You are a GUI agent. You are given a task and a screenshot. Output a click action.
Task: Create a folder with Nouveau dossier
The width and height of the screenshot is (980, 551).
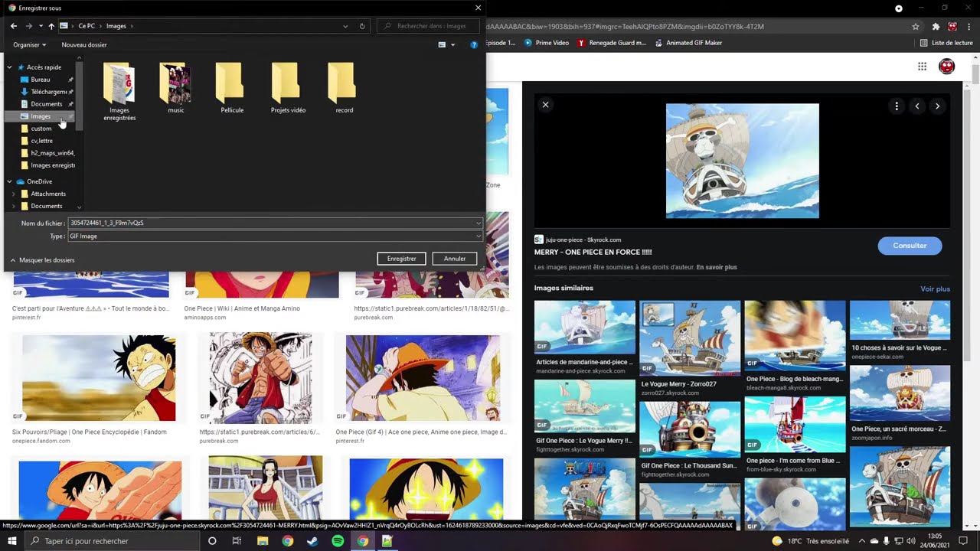point(84,45)
